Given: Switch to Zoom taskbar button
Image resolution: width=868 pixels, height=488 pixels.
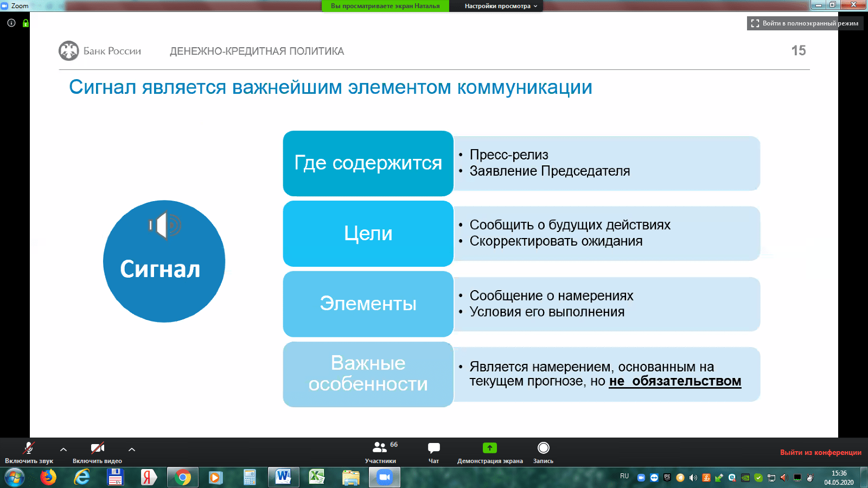Looking at the screenshot, I should (385, 477).
